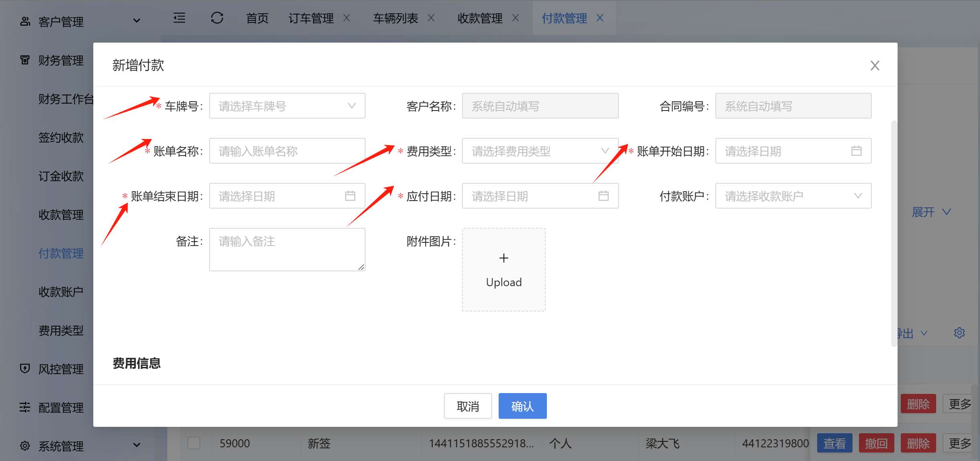Click the 账单名称 bill name input
The width and height of the screenshot is (980, 461).
click(287, 151)
